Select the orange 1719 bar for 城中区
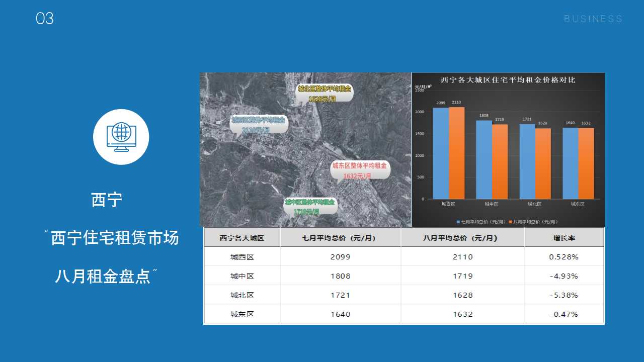Viewport: 644px width, 362px height. point(500,161)
